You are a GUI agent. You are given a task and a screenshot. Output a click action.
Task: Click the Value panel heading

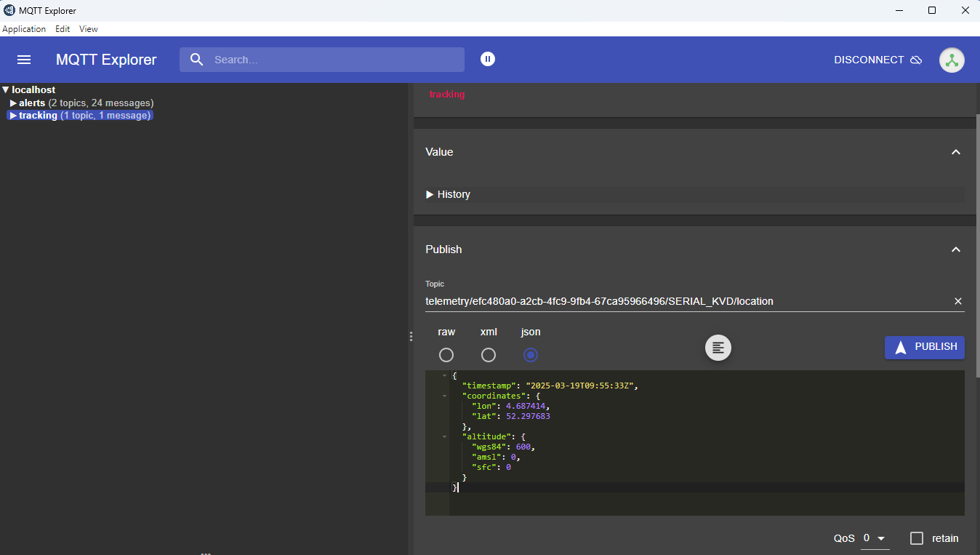pos(439,152)
